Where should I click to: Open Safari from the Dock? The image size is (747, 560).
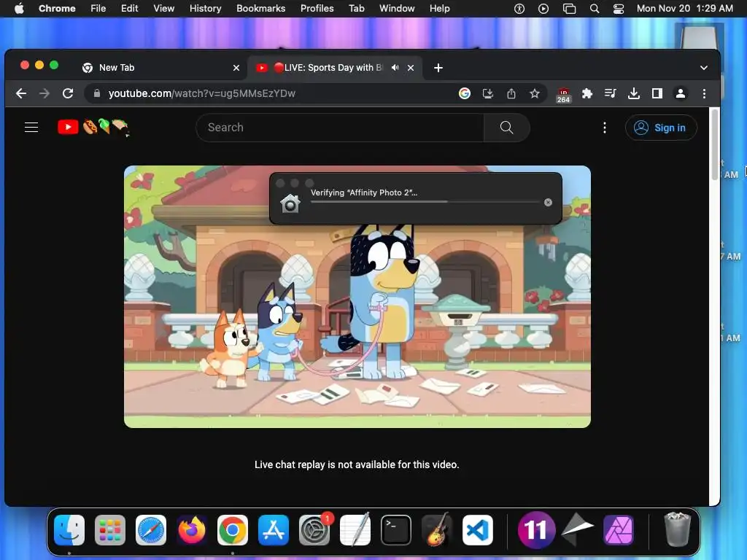click(x=151, y=530)
